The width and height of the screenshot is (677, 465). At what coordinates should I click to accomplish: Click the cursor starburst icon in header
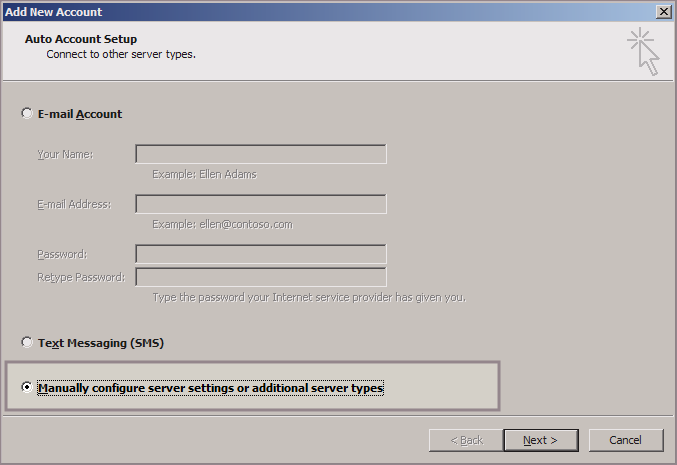(643, 50)
